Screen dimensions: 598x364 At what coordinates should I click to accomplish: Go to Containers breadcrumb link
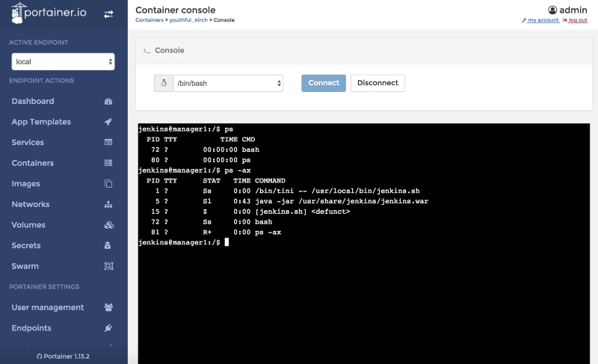tap(150, 20)
